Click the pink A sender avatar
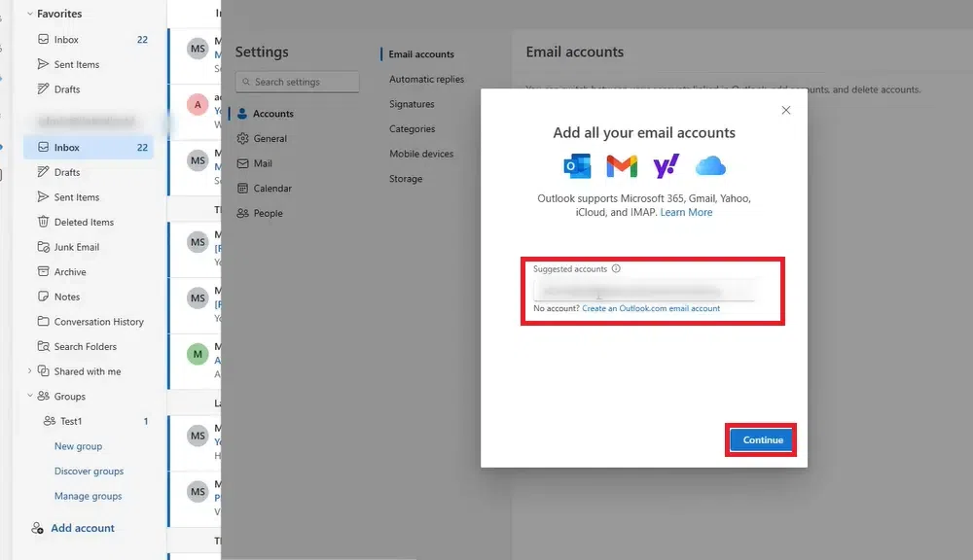Image resolution: width=973 pixels, height=560 pixels. pos(198,104)
